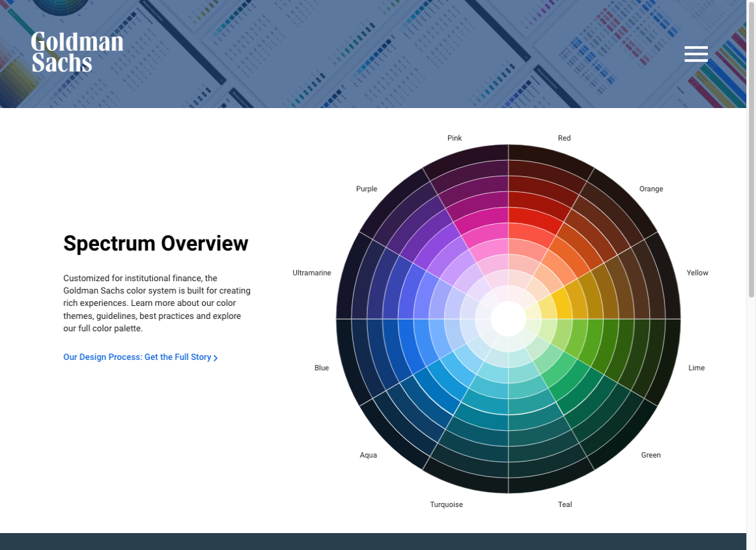Select the Yellow label on color wheel

point(697,273)
